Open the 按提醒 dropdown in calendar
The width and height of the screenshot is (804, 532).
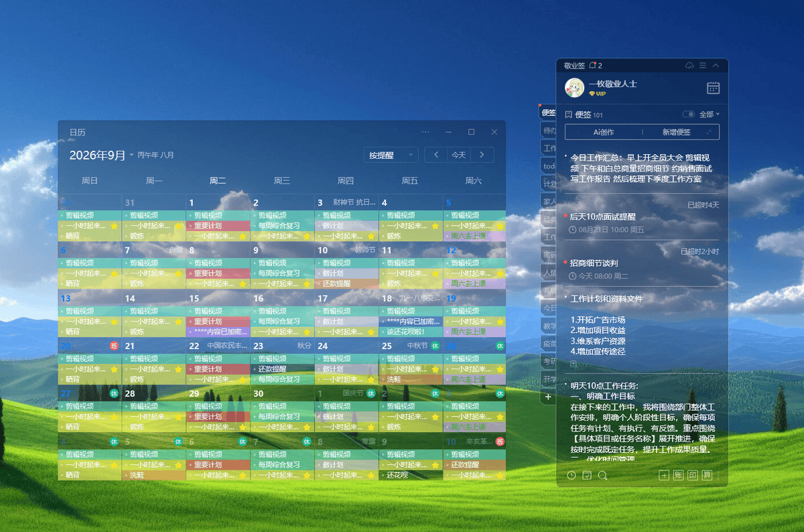coord(391,155)
